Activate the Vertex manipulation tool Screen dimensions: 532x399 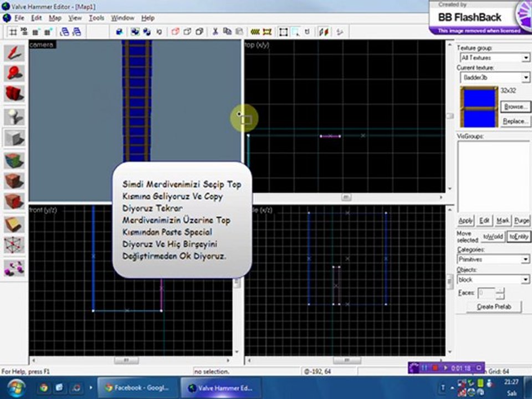tap(14, 245)
